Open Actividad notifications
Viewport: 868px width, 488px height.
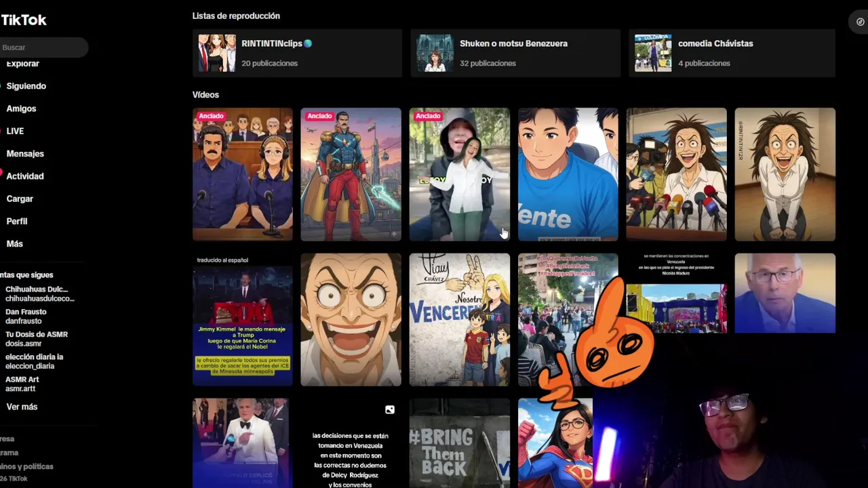25,176
